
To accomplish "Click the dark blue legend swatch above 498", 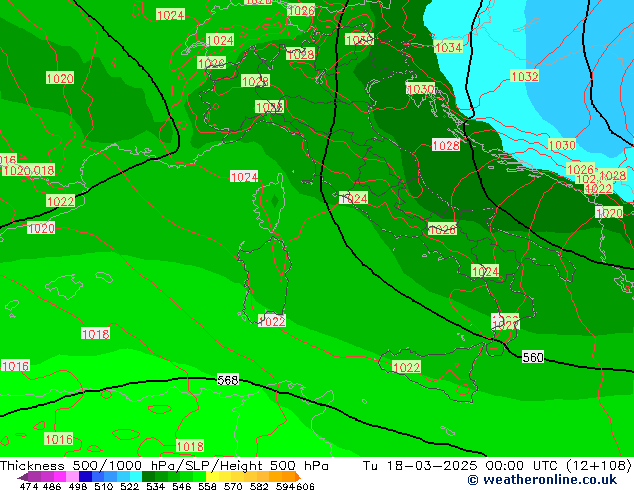I will click(x=85, y=476).
